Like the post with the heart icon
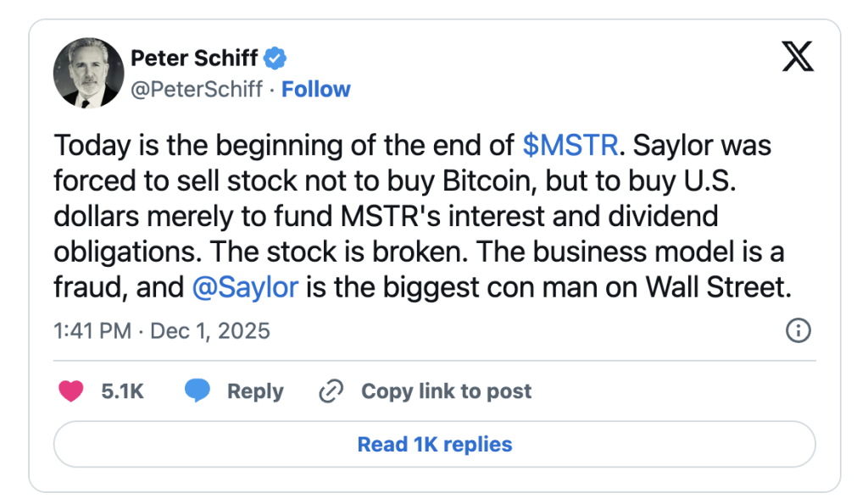Viewport: 868px width, 504px height. click(x=70, y=390)
